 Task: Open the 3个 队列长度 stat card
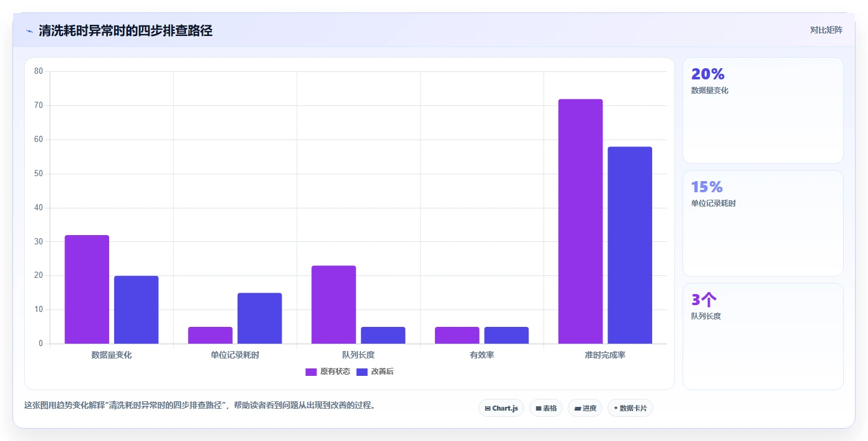[763, 336]
